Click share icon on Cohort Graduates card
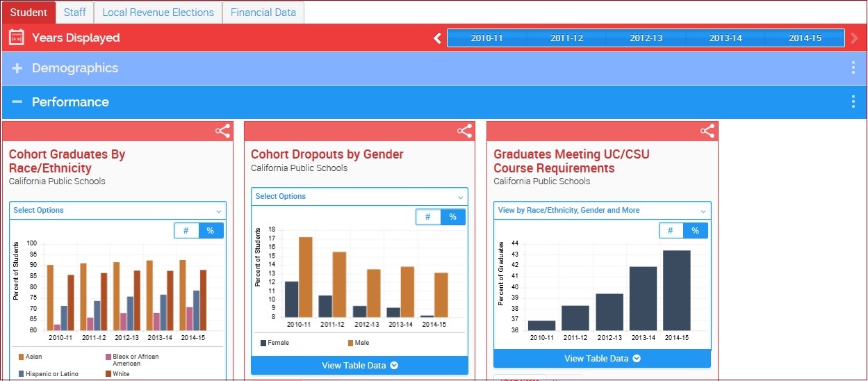 click(x=222, y=131)
